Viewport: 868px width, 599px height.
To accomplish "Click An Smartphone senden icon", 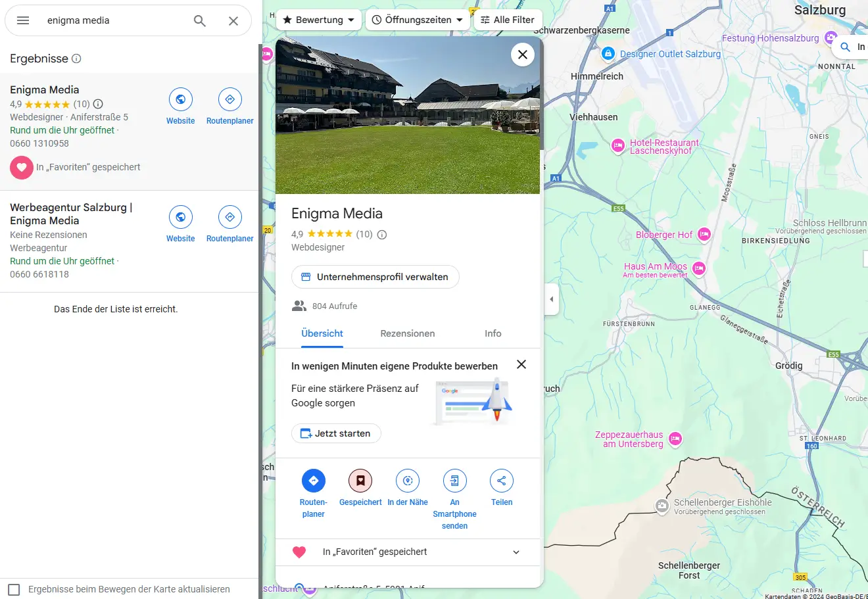I will 455,481.
